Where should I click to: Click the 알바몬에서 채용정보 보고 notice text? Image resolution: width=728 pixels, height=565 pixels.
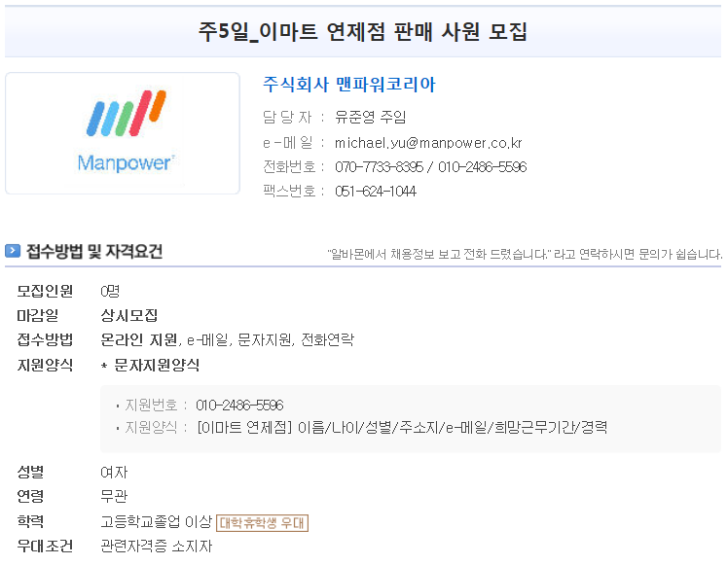[525, 254]
